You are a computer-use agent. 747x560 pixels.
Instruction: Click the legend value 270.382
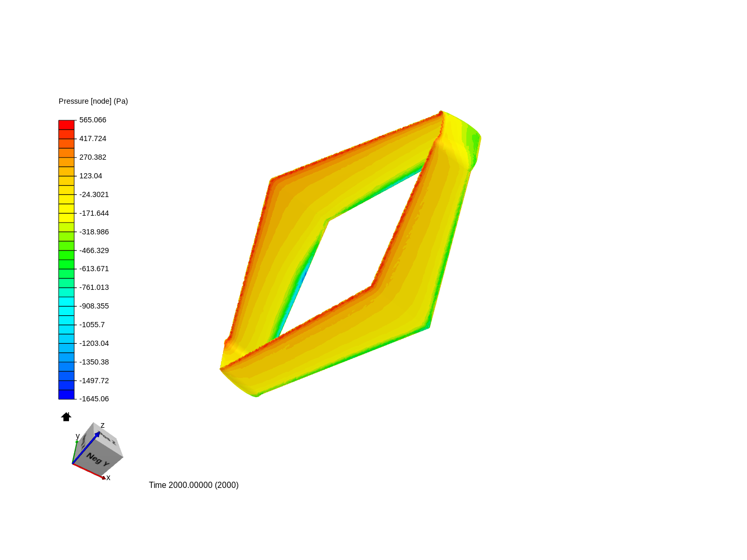point(93,157)
